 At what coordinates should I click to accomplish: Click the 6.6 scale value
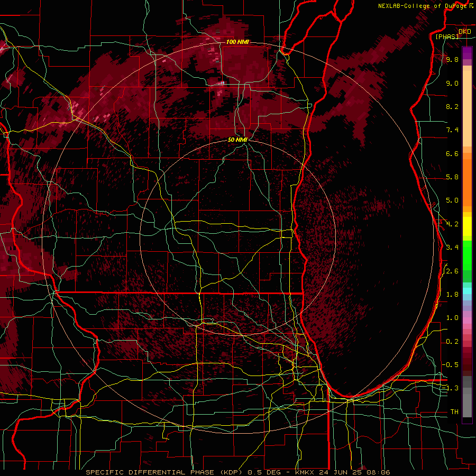[x=452, y=154]
